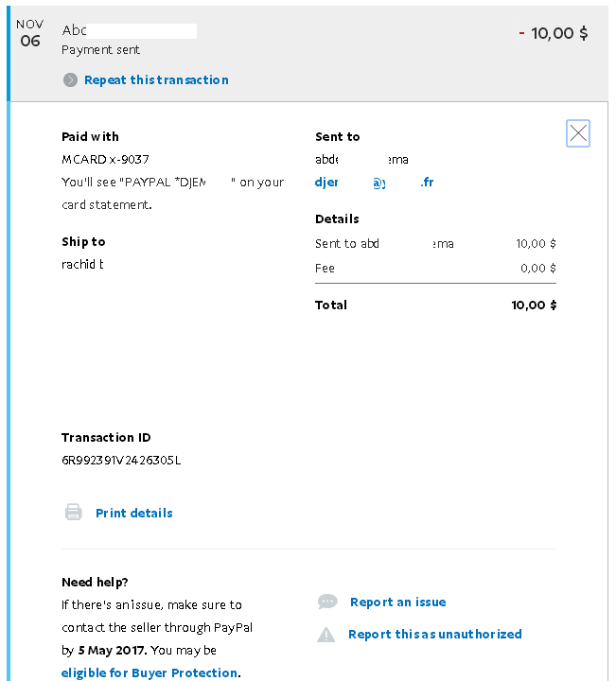The width and height of the screenshot is (616, 681).
Task: Click the arrow icon beside Repeat this transaction
Action: click(70, 80)
